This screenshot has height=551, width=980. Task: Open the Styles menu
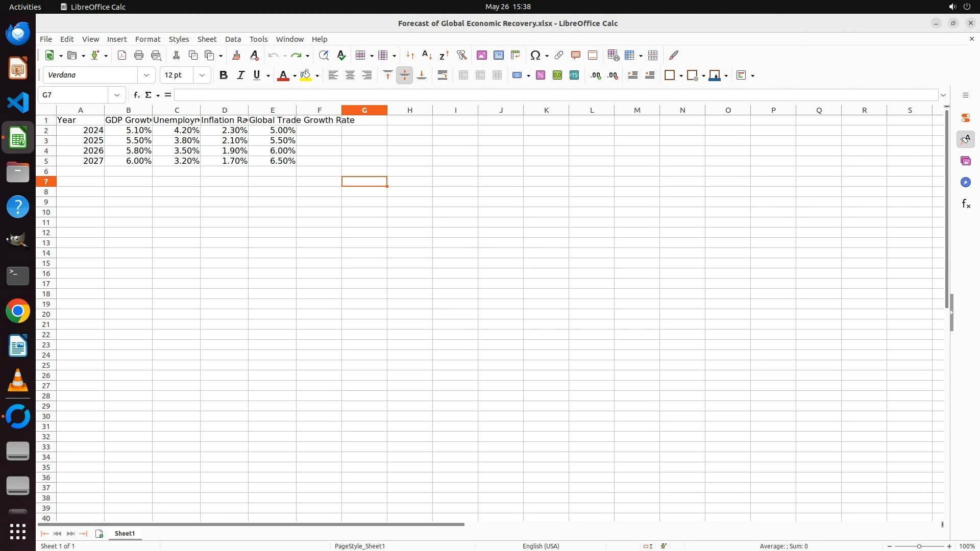coord(179,39)
